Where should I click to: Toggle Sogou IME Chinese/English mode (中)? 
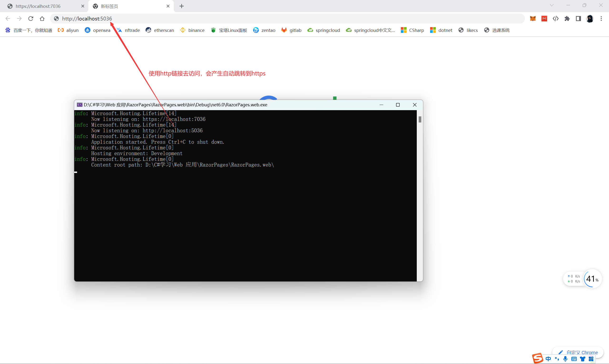pos(548,359)
